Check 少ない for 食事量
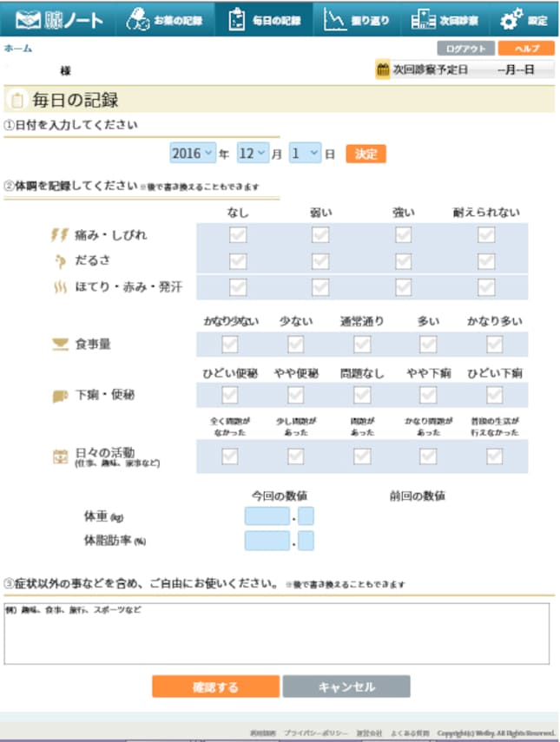This screenshot has height=742, width=560. tap(296, 344)
